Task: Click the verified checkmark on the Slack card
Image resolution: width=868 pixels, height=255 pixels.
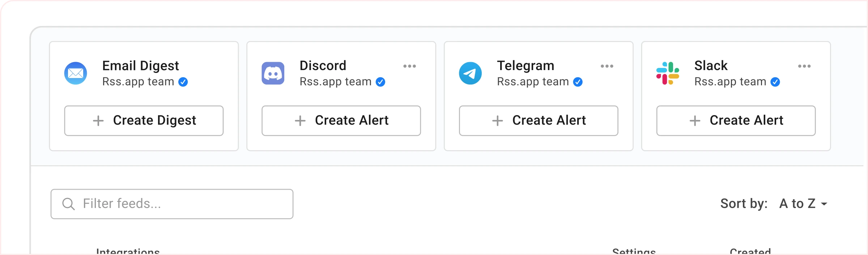Action: [774, 82]
